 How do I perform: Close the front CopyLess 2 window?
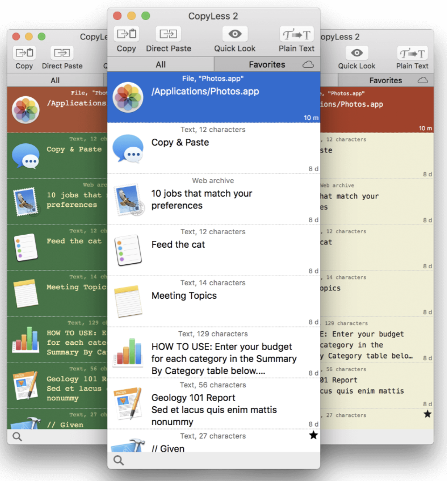coord(117,16)
